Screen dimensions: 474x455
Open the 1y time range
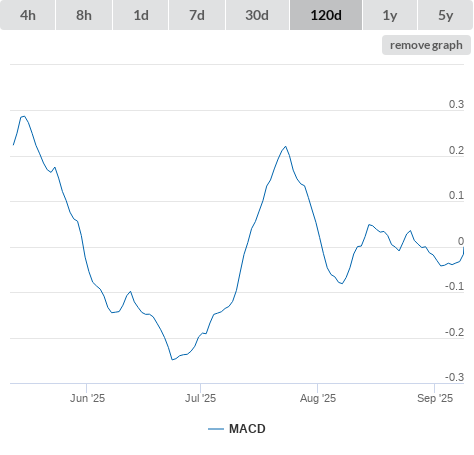click(390, 15)
